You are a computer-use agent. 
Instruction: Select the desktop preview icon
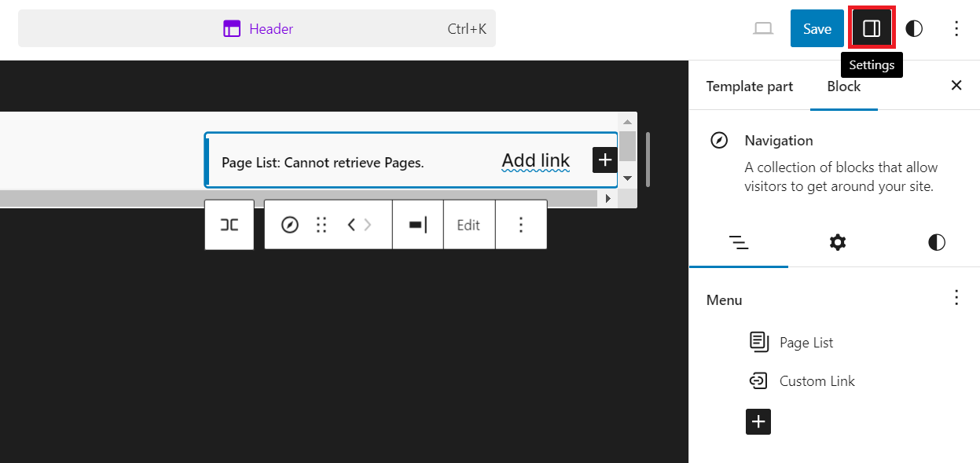tap(762, 28)
